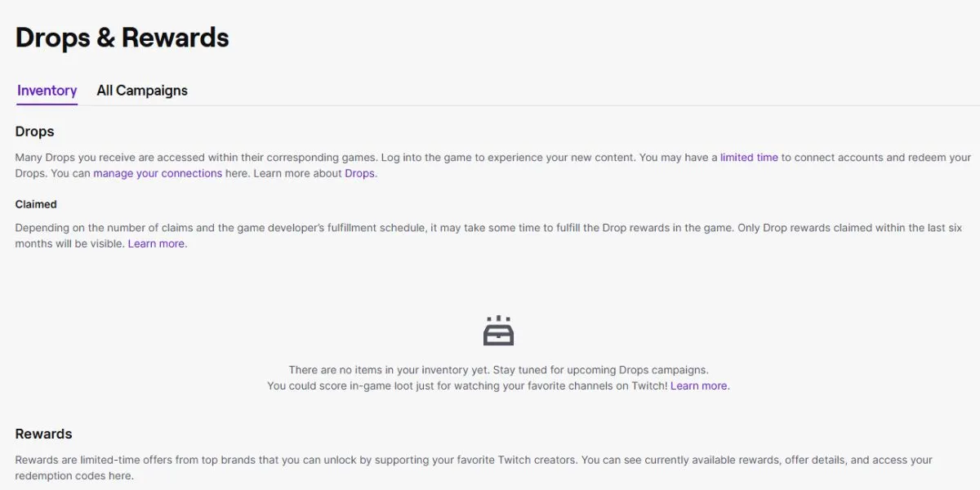Screen dimensions: 980x490
Task: Select the Inventory tab
Action: point(47,91)
